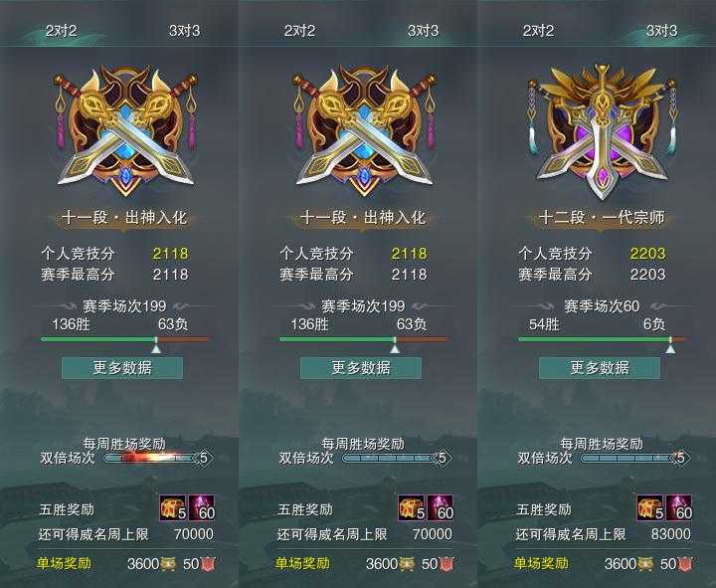Click the 单场奖励 label in the third panel
Image resolution: width=716 pixels, height=588 pixels.
[x=541, y=564]
